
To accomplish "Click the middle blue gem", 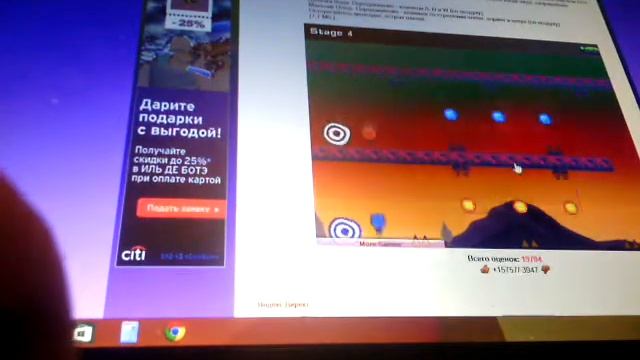I will [x=499, y=117].
